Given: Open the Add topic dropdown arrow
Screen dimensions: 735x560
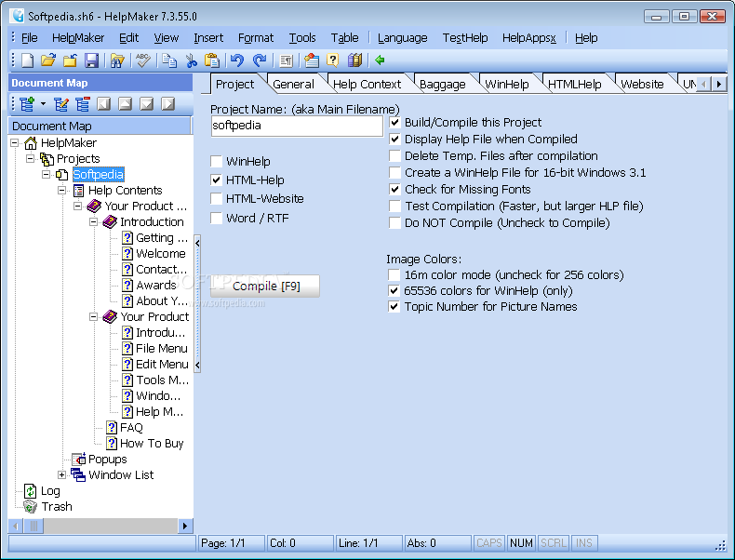Looking at the screenshot, I should 43,103.
